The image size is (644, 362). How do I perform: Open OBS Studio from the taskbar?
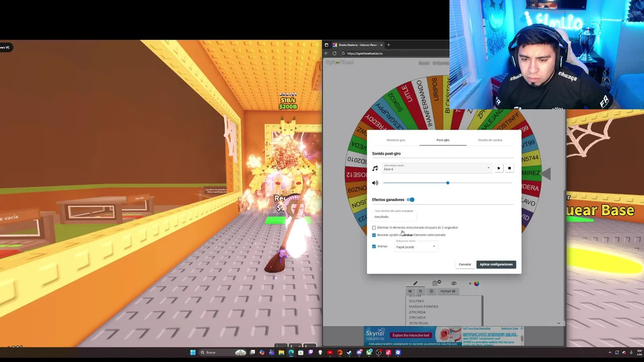(x=378, y=352)
